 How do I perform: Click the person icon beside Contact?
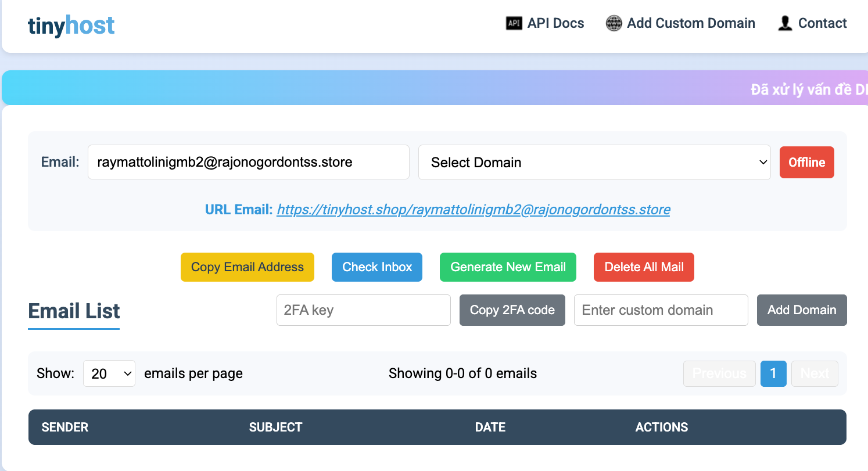(785, 23)
